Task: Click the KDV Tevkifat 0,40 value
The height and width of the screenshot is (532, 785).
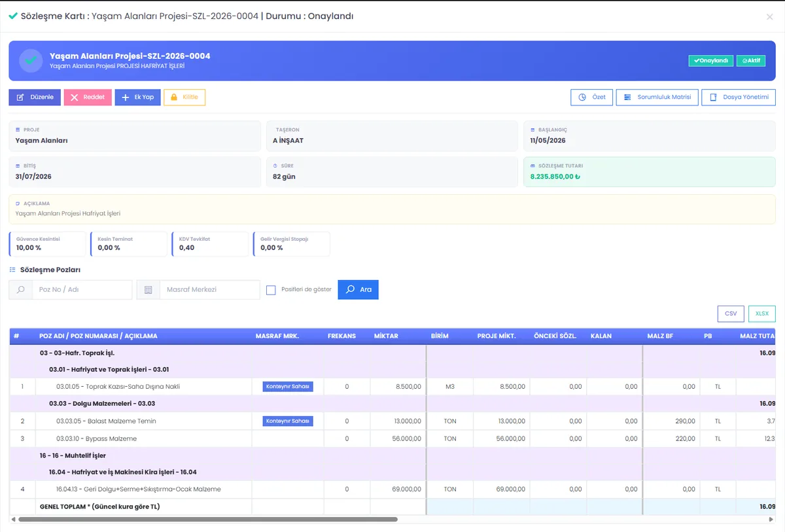Action: 186,248
